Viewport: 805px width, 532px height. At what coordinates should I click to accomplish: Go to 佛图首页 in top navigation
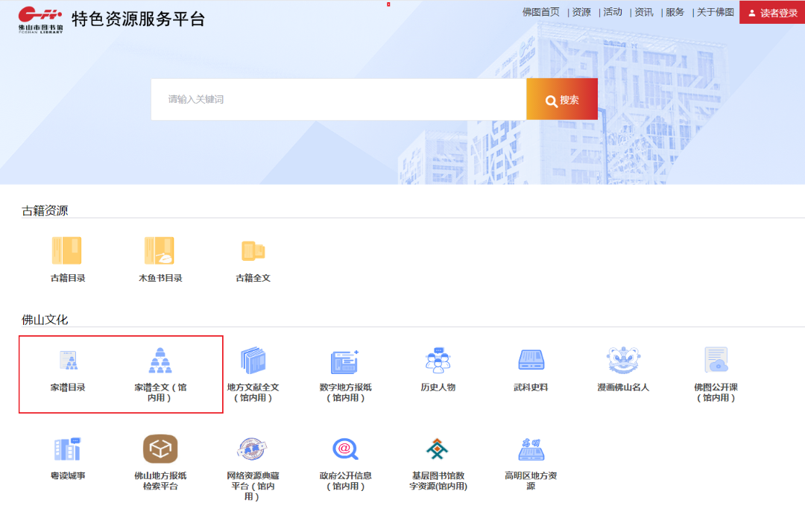click(x=540, y=12)
